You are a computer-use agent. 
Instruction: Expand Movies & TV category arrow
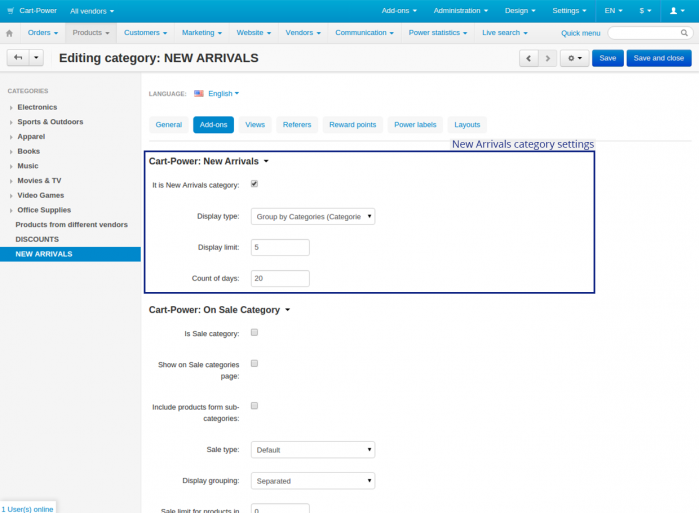(x=11, y=181)
